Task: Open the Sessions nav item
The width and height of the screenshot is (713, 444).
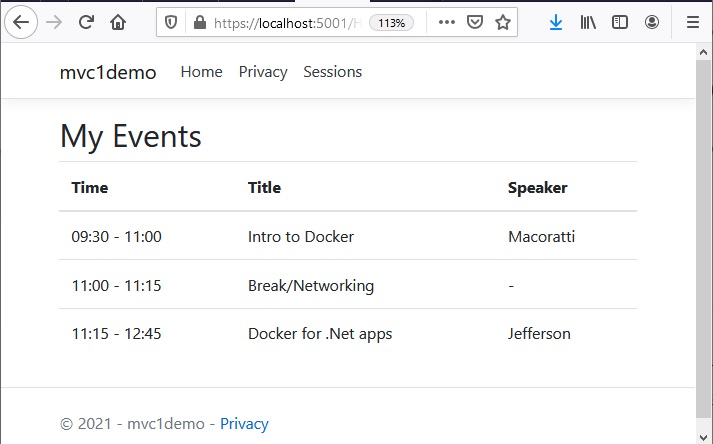Action: (332, 72)
